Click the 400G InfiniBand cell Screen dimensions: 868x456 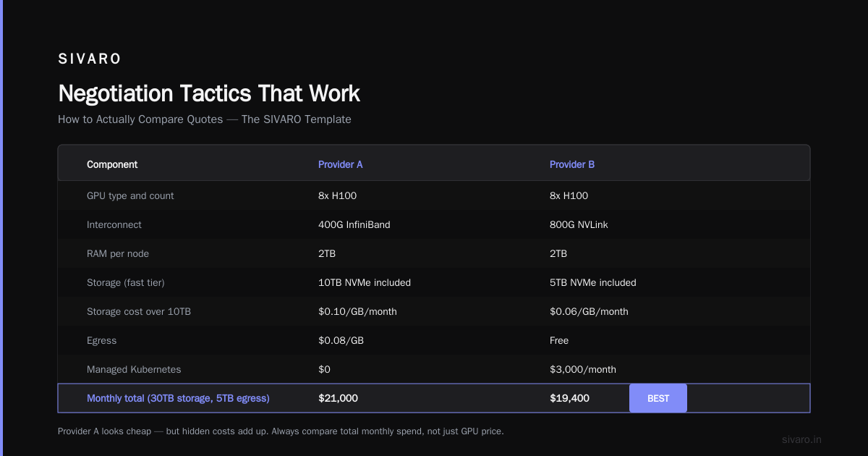pos(354,224)
